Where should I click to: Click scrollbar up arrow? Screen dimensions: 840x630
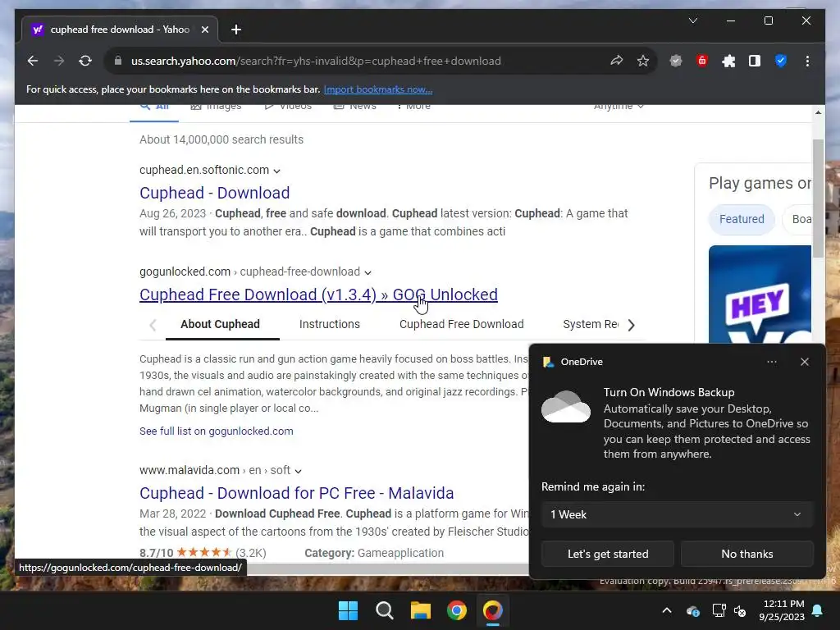click(x=818, y=112)
